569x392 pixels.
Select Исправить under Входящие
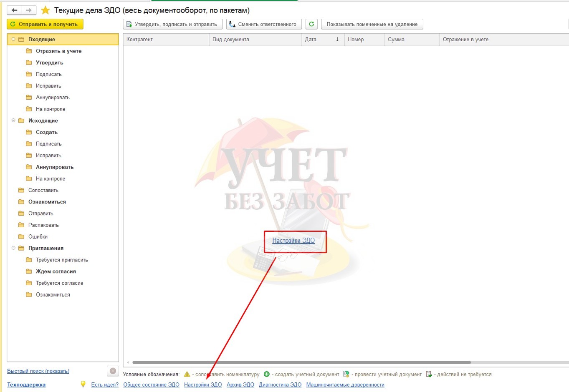coord(48,86)
